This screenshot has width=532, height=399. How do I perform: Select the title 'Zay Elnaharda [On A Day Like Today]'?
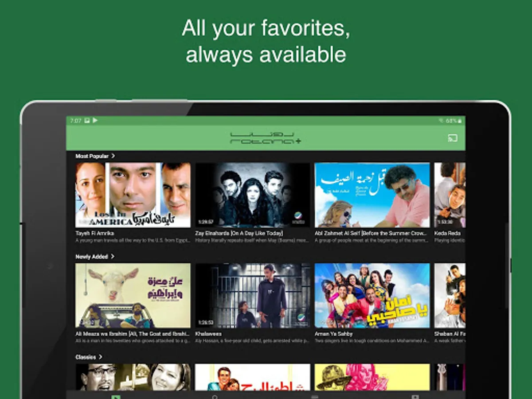point(239,233)
